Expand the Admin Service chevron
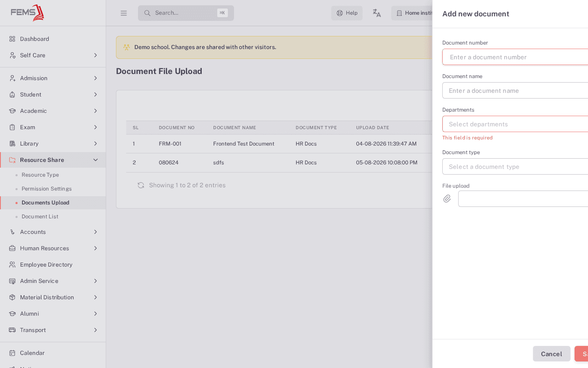Screen dimensions: 588x368 coord(96,281)
